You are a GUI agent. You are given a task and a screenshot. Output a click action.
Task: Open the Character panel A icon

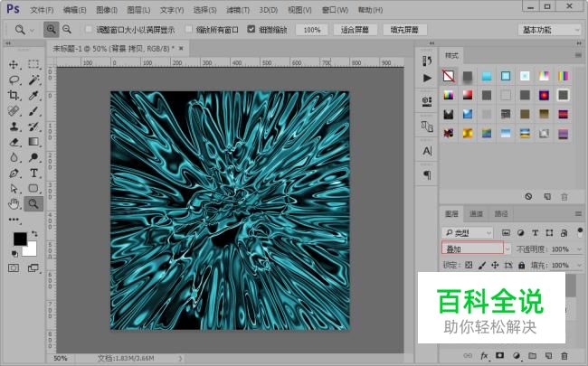click(427, 151)
